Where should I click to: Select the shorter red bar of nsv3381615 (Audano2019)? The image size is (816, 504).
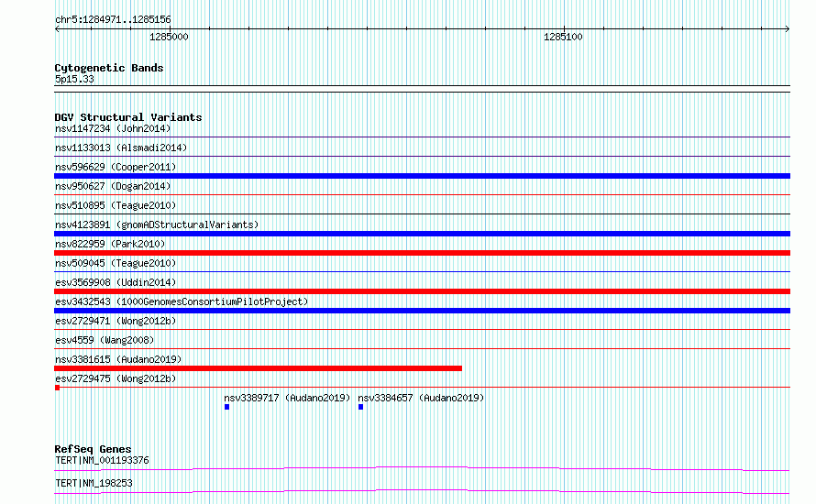click(x=259, y=368)
